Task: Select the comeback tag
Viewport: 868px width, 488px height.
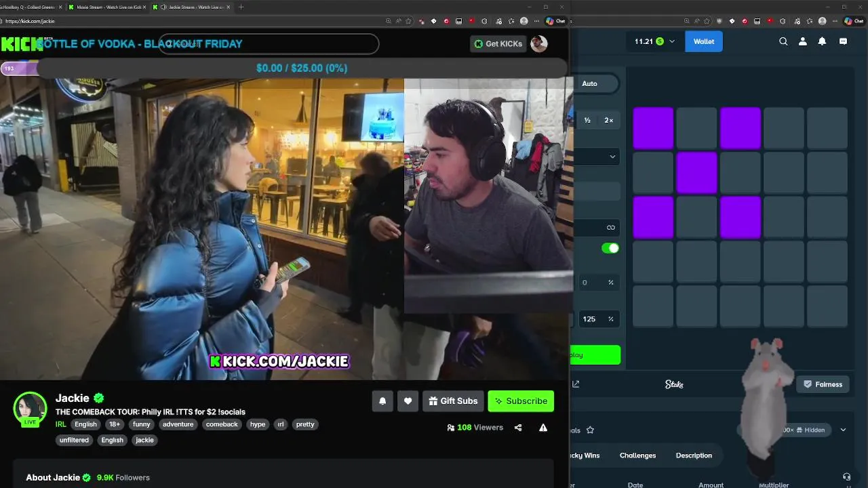Action: tap(222, 424)
